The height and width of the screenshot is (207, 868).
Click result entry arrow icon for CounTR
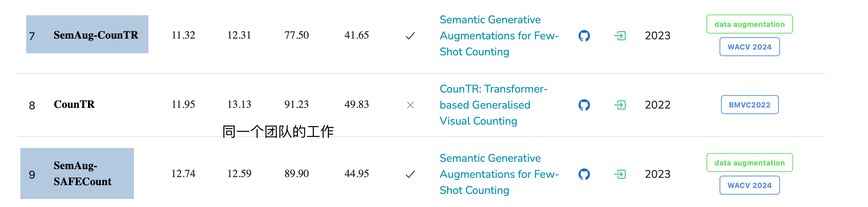click(620, 105)
